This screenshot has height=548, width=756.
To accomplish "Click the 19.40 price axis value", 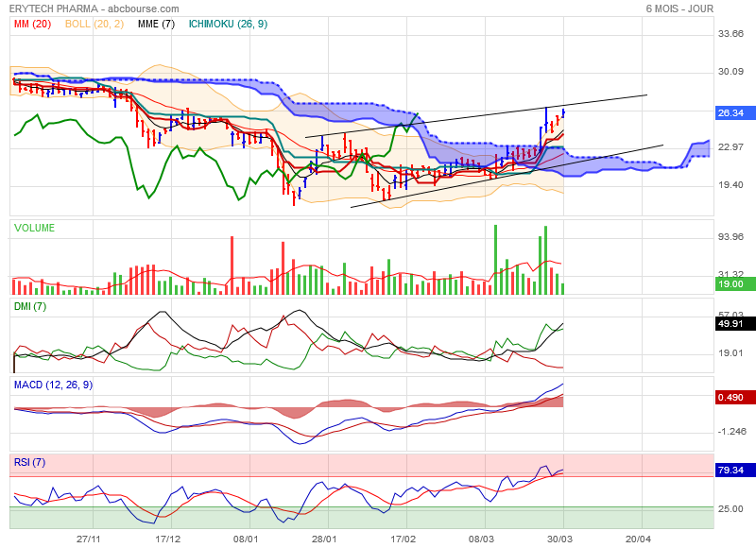I will coord(730,185).
